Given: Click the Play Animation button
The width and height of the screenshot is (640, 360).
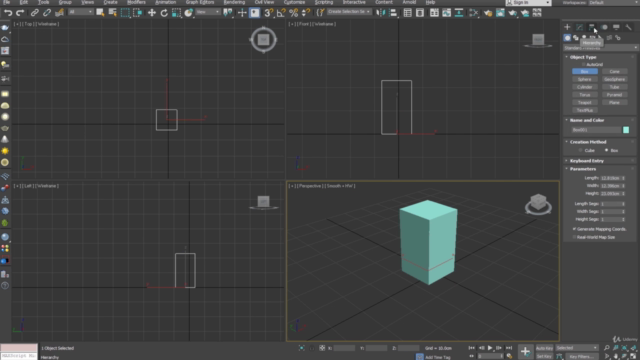Looking at the screenshot, I should [x=490, y=348].
